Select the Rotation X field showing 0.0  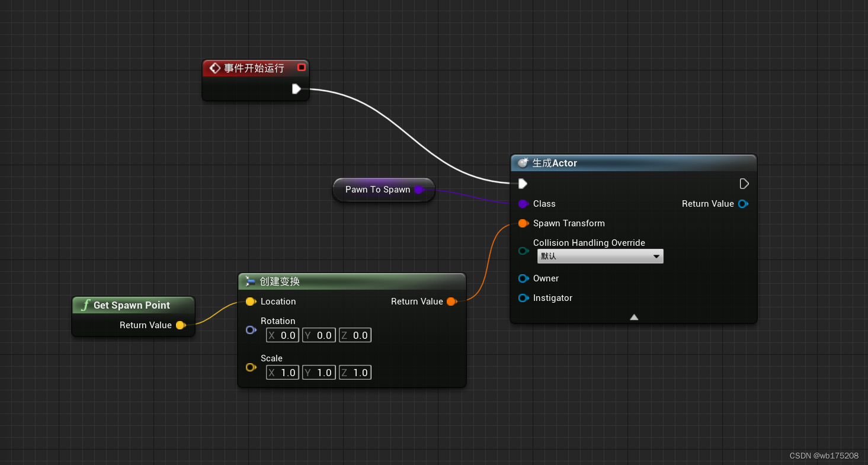pos(282,335)
